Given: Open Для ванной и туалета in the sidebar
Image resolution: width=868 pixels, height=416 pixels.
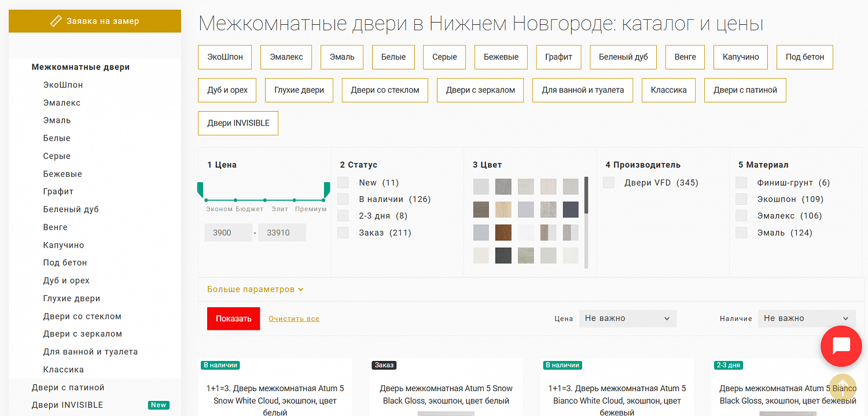Looking at the screenshot, I should 90,352.
